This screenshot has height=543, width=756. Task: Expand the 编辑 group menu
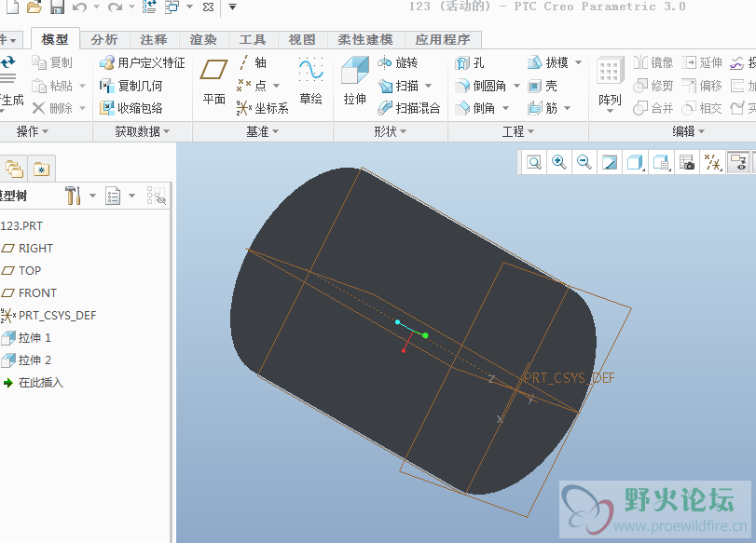click(689, 131)
